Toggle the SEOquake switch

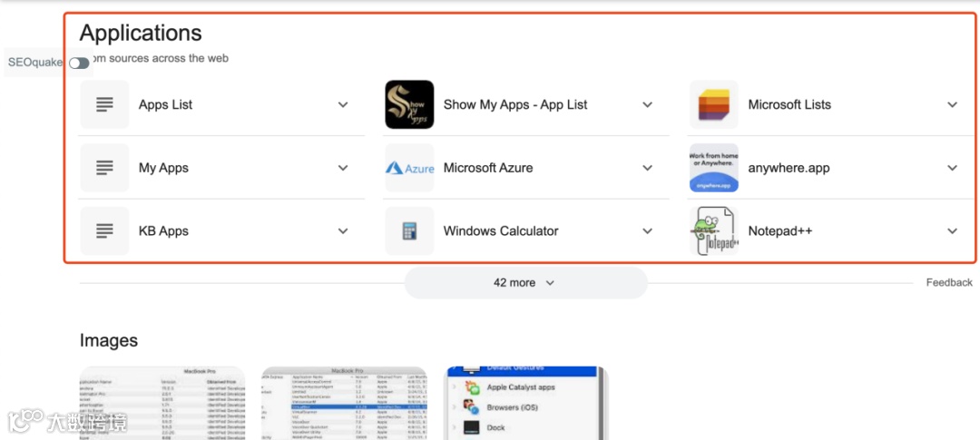[79, 64]
